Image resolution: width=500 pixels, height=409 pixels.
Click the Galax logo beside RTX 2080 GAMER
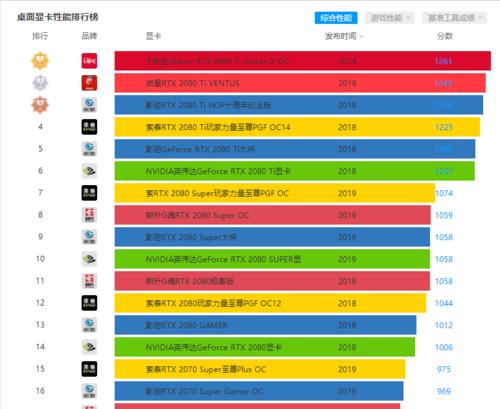[x=89, y=325]
